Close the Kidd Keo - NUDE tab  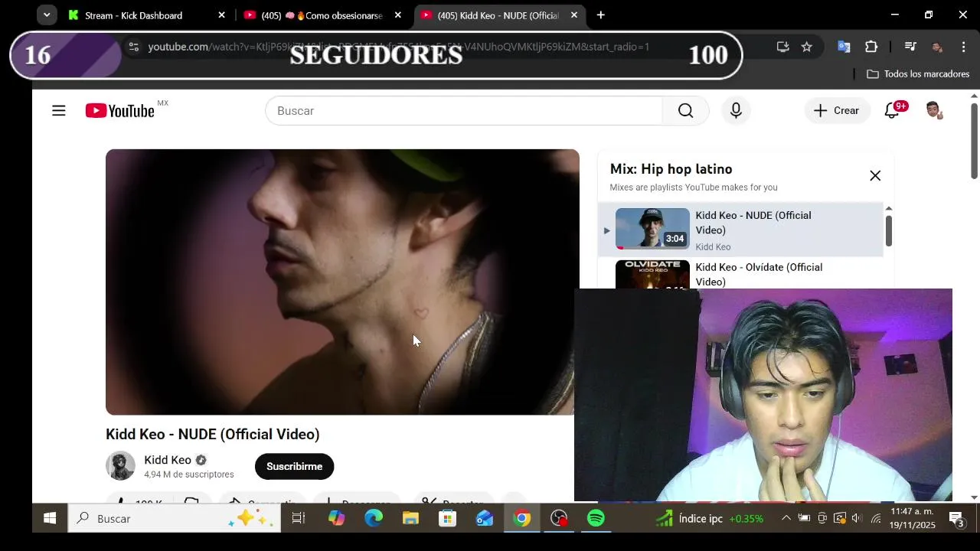tap(573, 15)
